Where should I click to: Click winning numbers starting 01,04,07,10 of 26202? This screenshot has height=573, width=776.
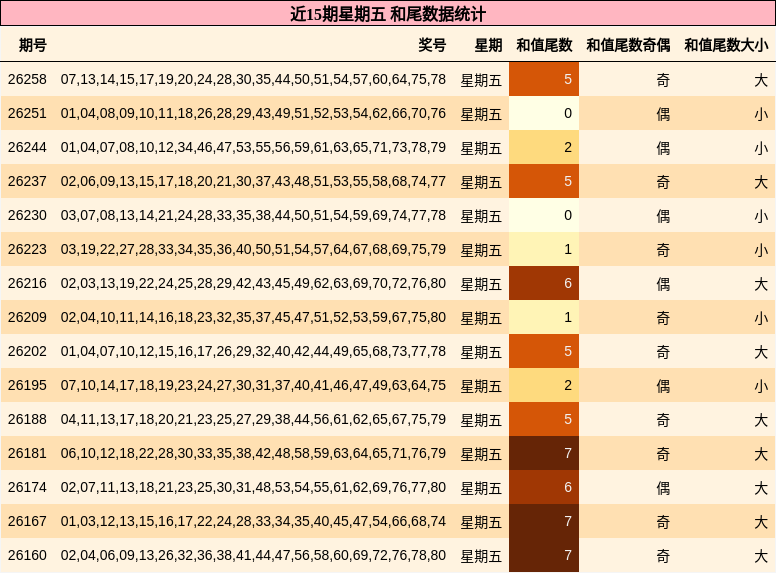[x=253, y=351]
